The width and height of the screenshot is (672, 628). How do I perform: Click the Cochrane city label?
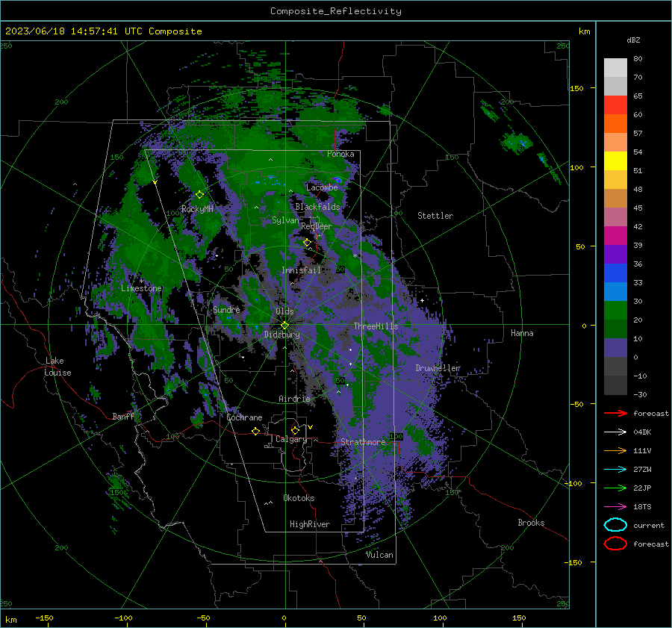pyautogui.click(x=244, y=417)
